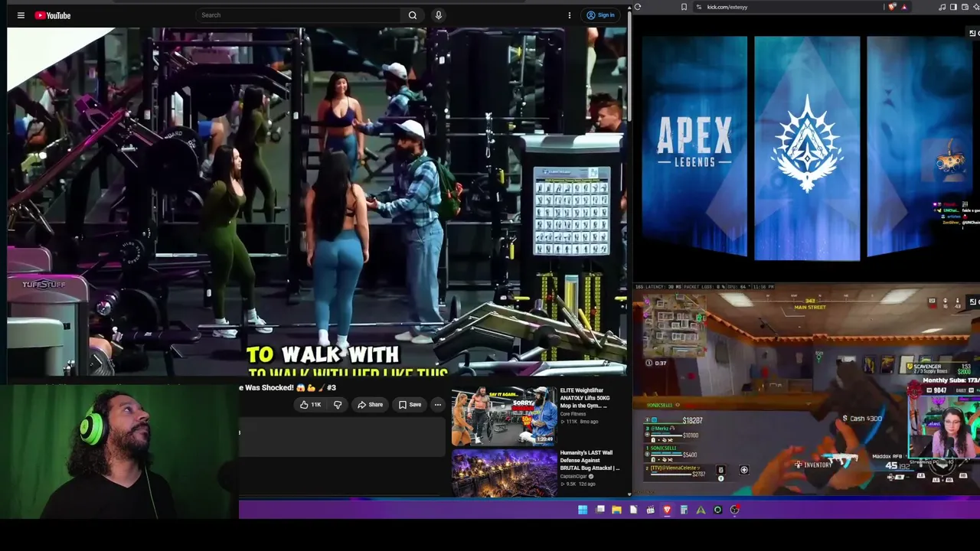
Task: Visit the Core Fitness channel
Action: pyautogui.click(x=573, y=414)
